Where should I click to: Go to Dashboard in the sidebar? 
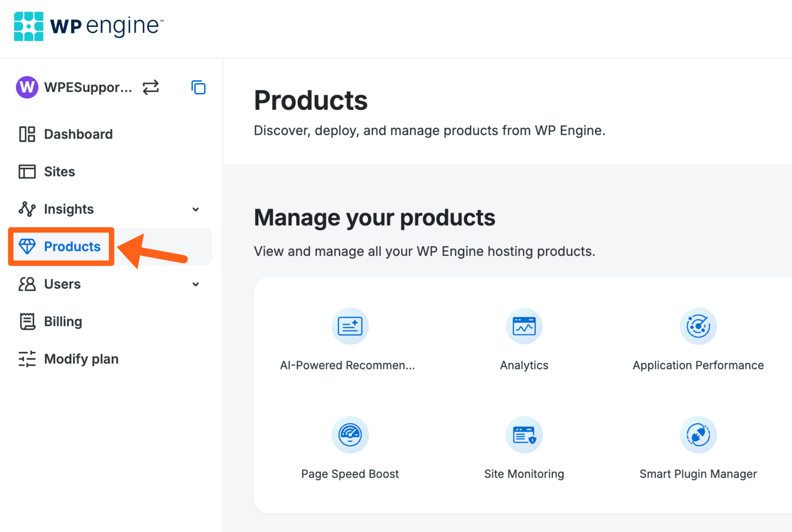(78, 134)
